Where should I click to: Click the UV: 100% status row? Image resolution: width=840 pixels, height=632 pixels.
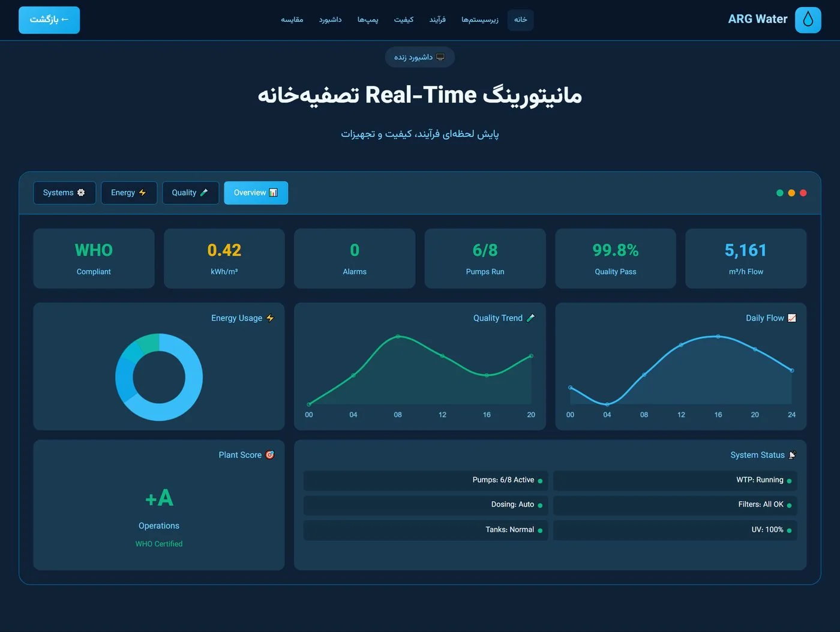[675, 530]
